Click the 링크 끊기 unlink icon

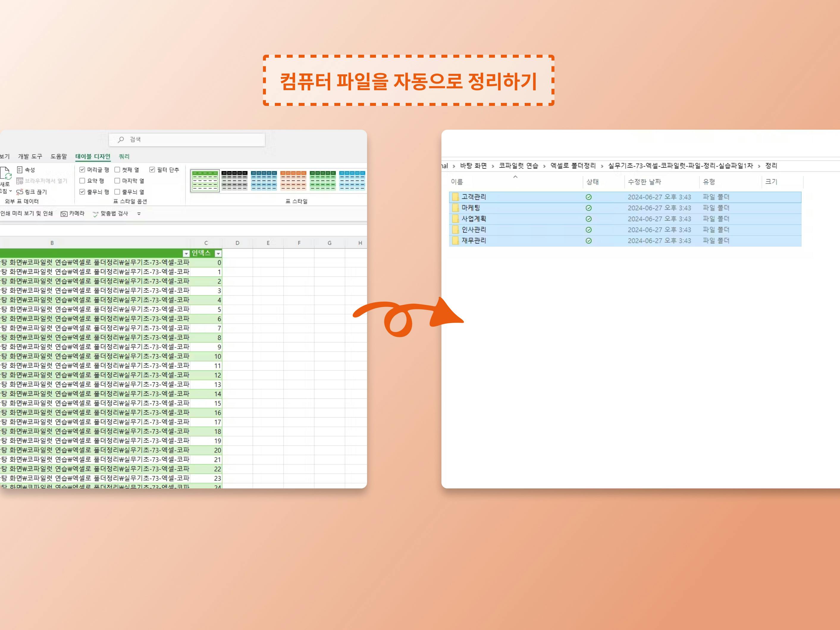(x=20, y=192)
